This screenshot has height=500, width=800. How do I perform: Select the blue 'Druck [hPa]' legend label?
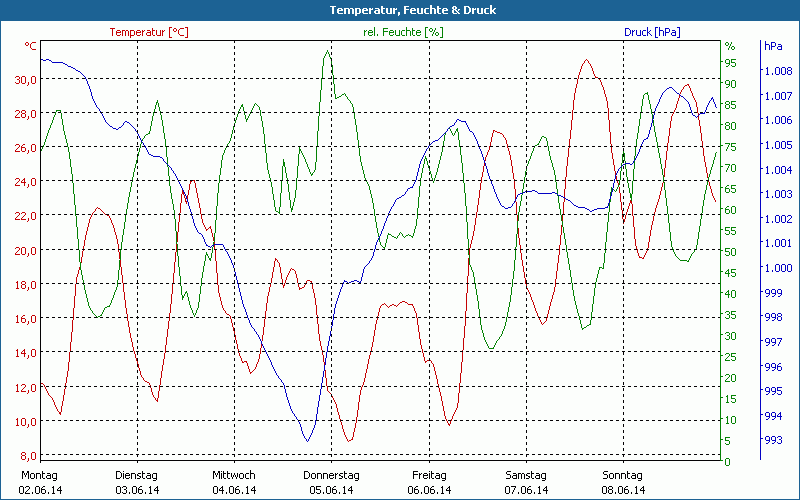[652, 32]
